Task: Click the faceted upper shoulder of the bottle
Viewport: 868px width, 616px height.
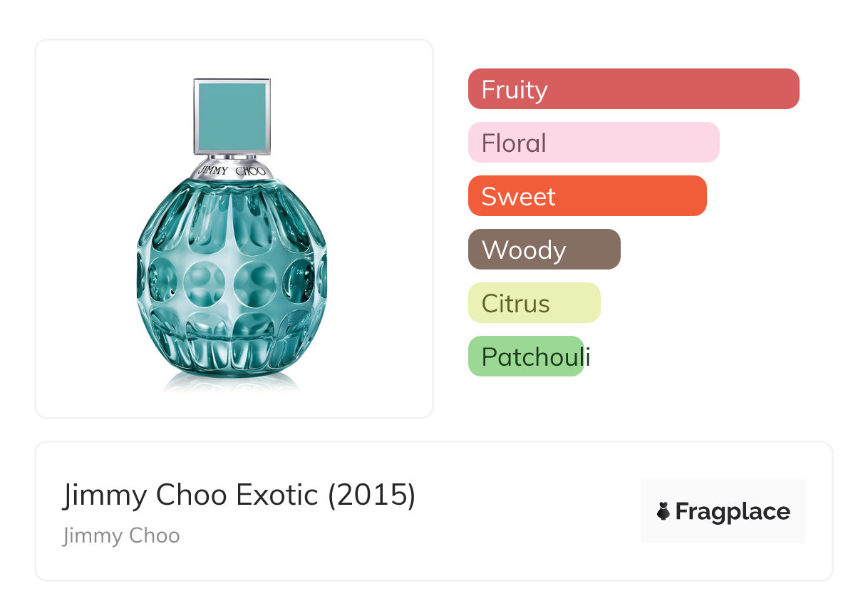Action: [x=232, y=214]
